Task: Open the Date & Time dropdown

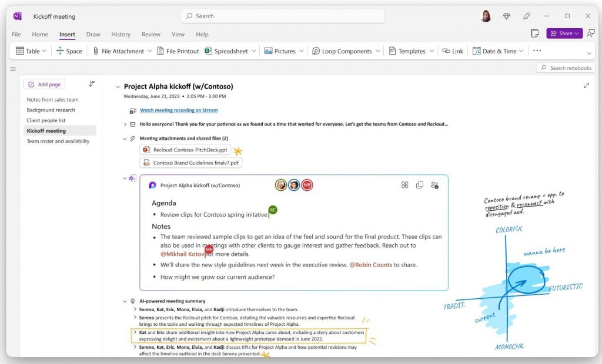Action: 521,51
